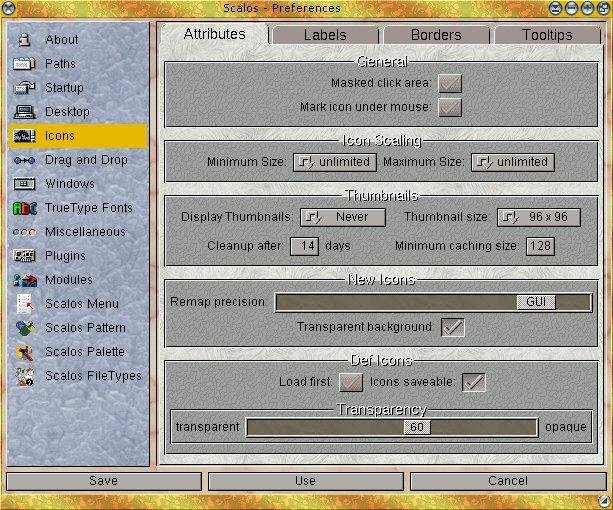Viewport: 613px width, 510px height.
Task: Select Startup label in sidebar
Action: tap(64, 88)
